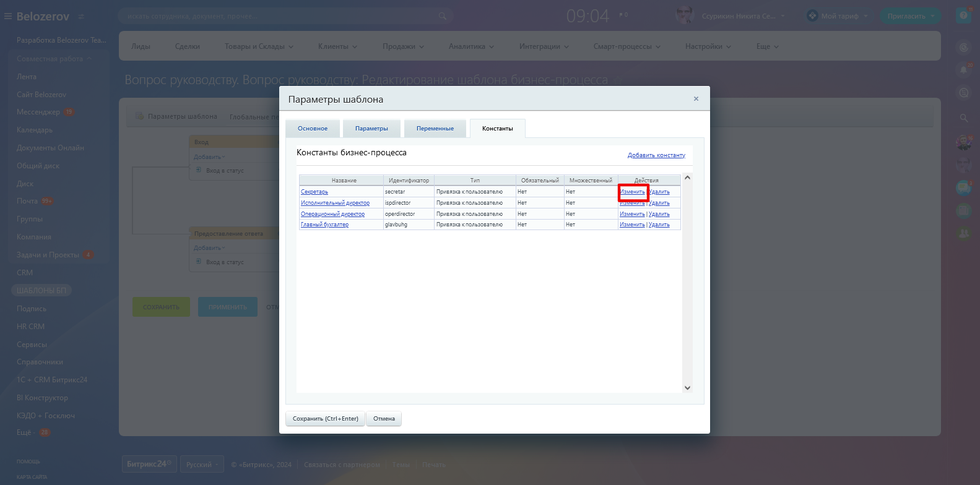
Task: Open ШАБЛОНЫ БП in the sidebar
Action: tap(41, 290)
